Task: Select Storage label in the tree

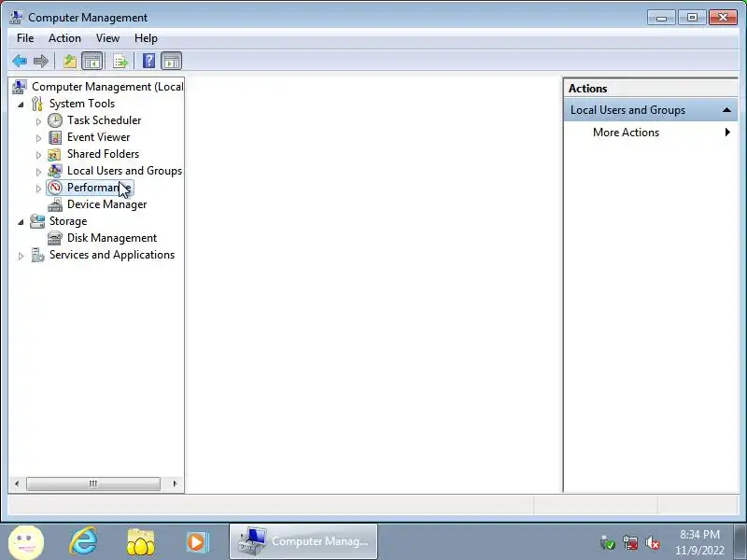Action: 68,221
